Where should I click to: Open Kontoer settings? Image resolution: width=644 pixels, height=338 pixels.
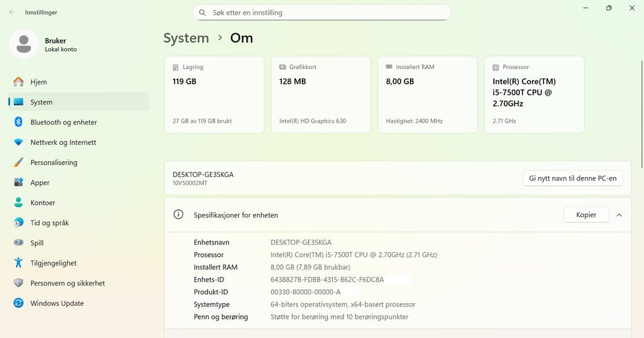point(78,203)
